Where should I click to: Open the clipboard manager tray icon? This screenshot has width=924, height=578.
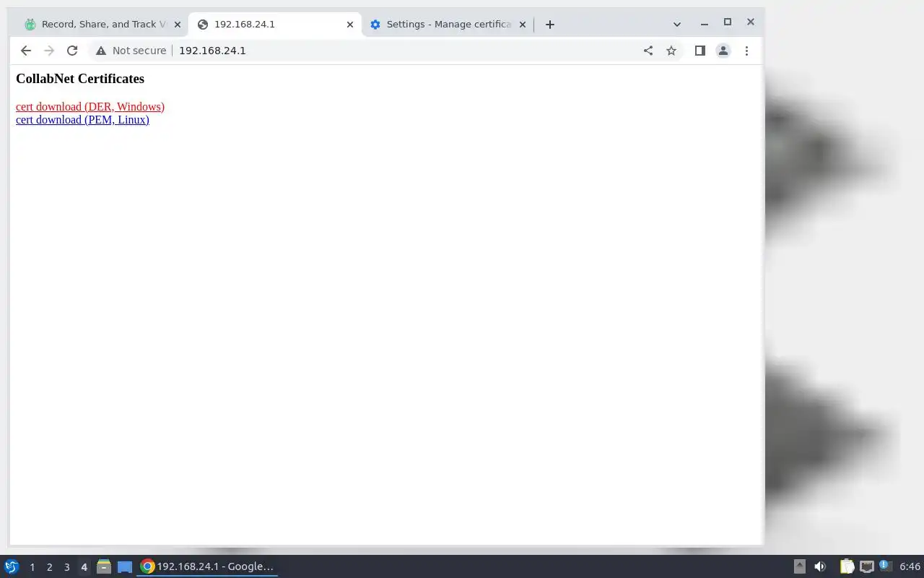(847, 566)
